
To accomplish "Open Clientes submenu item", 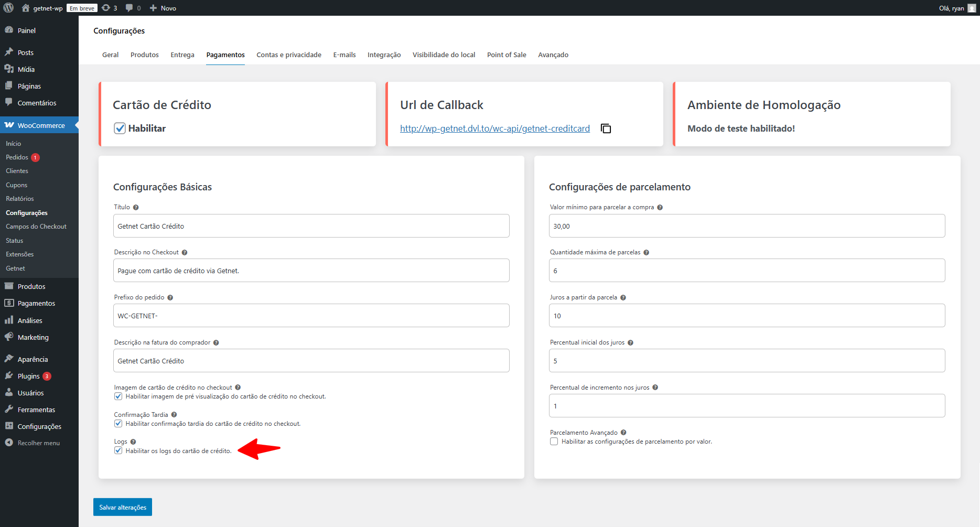I will (17, 171).
